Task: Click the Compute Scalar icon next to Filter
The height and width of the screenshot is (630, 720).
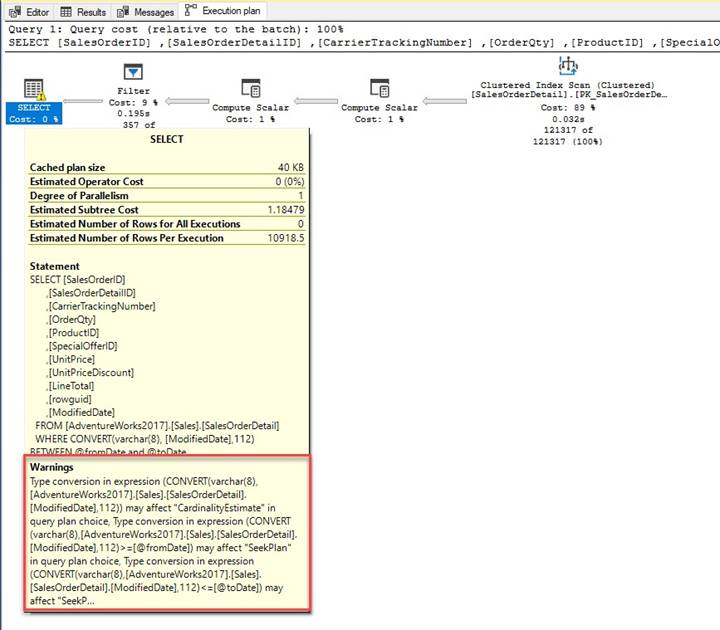Action: pyautogui.click(x=251, y=89)
